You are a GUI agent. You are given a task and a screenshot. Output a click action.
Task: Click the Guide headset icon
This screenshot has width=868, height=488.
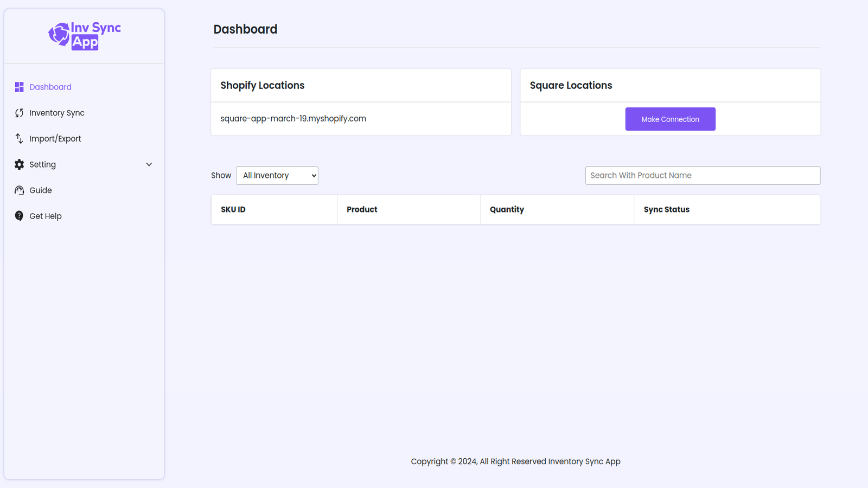click(x=19, y=190)
